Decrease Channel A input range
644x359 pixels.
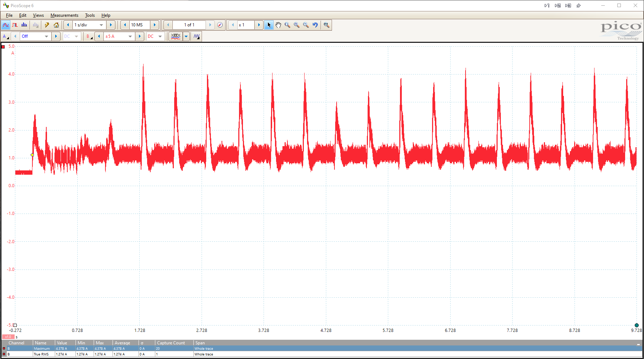[x=15, y=36]
